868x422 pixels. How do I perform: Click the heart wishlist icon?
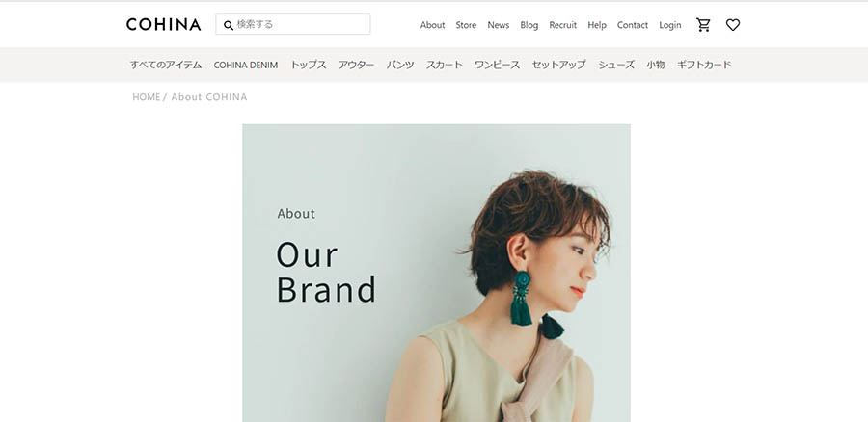[732, 25]
